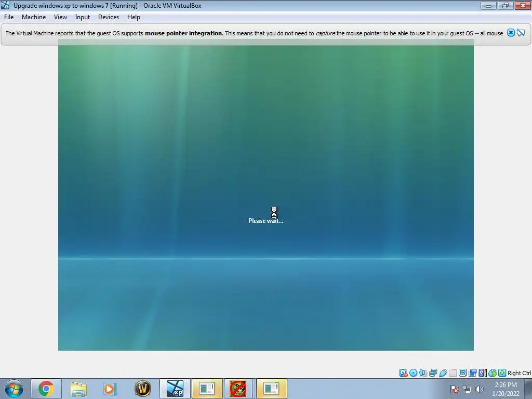
Task: Open the File menu
Action: pos(9,17)
